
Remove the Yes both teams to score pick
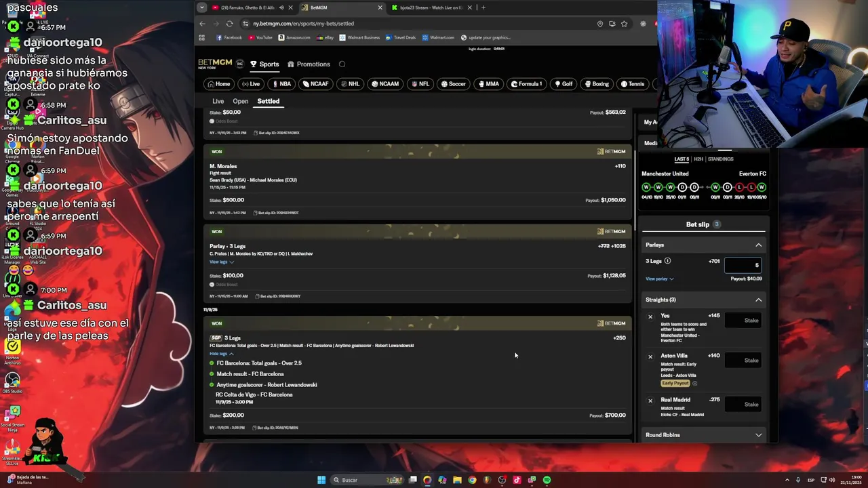point(650,317)
